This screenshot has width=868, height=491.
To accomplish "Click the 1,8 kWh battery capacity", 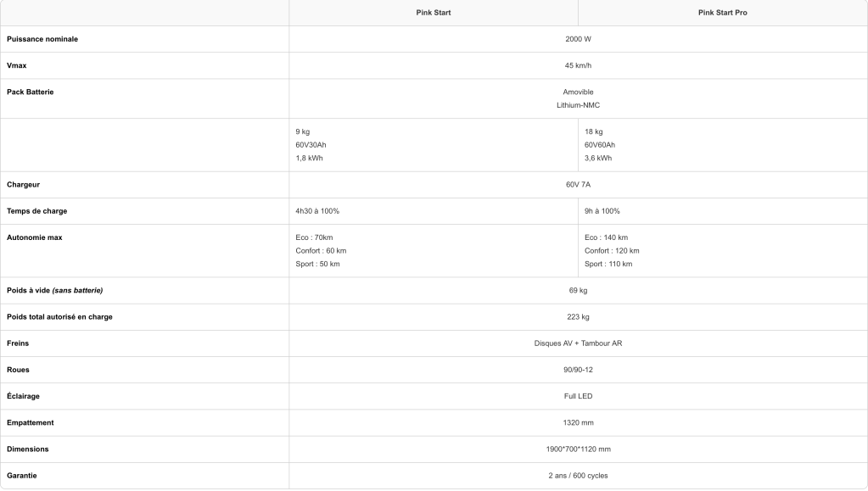I will (x=309, y=158).
